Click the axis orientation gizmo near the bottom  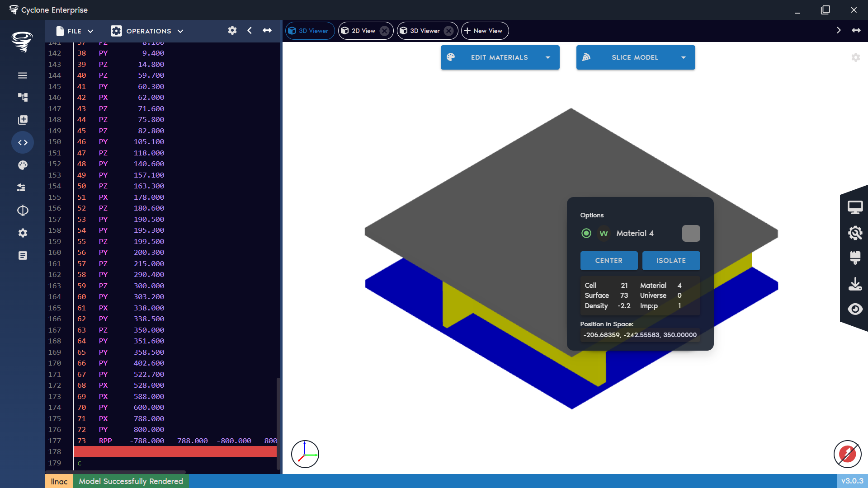tap(305, 454)
